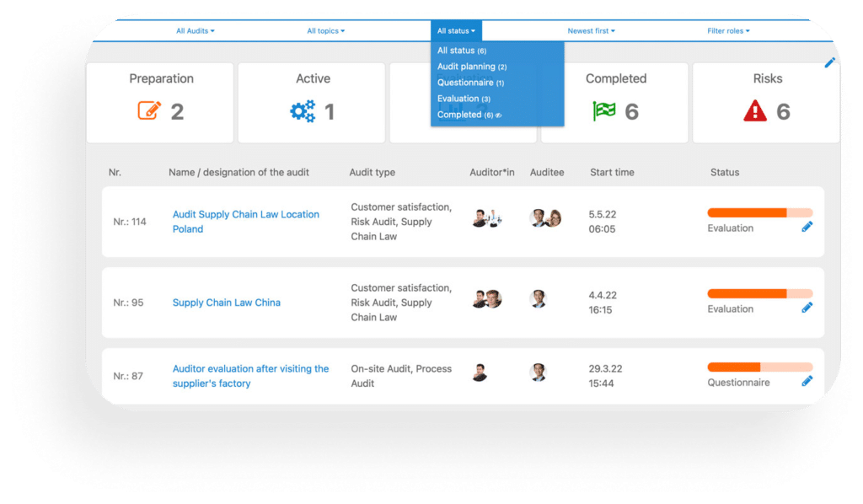The width and height of the screenshot is (863, 504).
Task: Toggle the hidden-eye icon beside Completed (6)
Action: (x=498, y=115)
